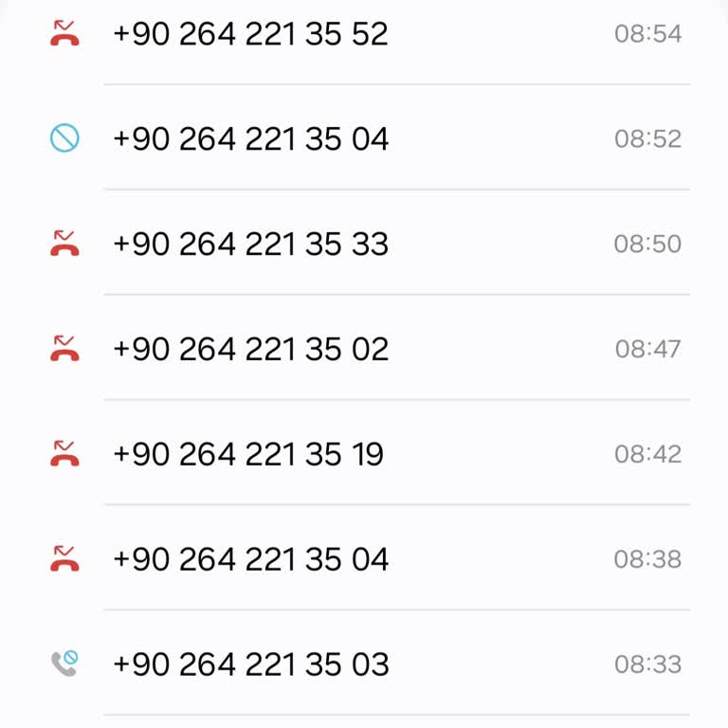Screen dimensions: 728x728
Task: Select number +90 264 221 35 33
Action: 250,245
